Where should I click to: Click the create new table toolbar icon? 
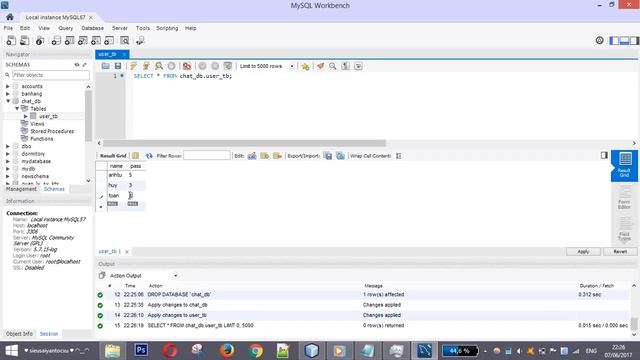pyautogui.click(x=70, y=40)
